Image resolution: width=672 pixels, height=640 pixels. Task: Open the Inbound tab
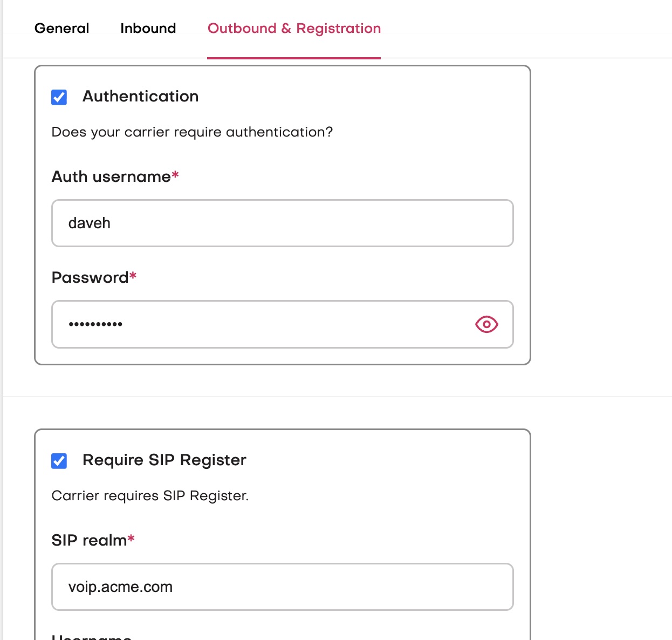[148, 28]
